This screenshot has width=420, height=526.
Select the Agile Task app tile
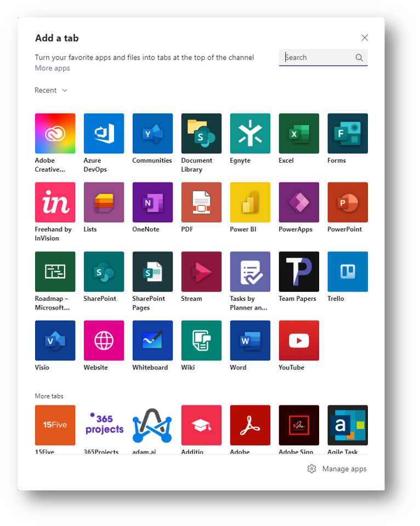pyautogui.click(x=348, y=425)
